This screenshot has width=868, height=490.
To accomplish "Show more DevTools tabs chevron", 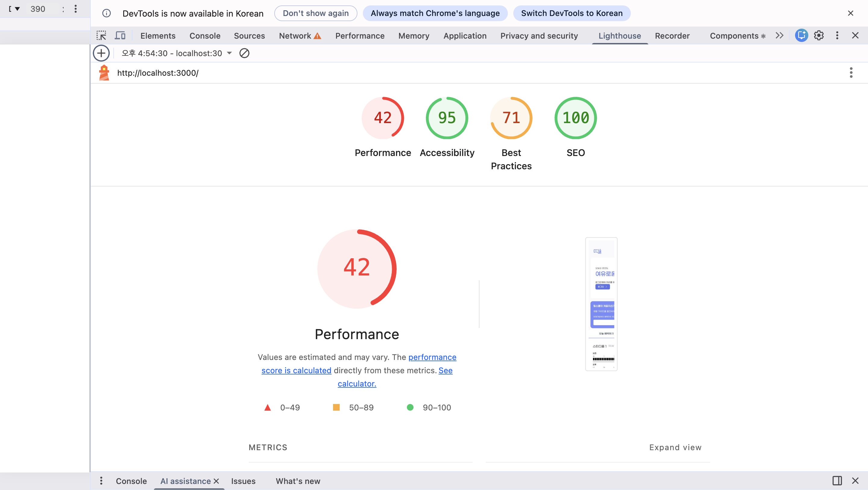I will coord(779,35).
